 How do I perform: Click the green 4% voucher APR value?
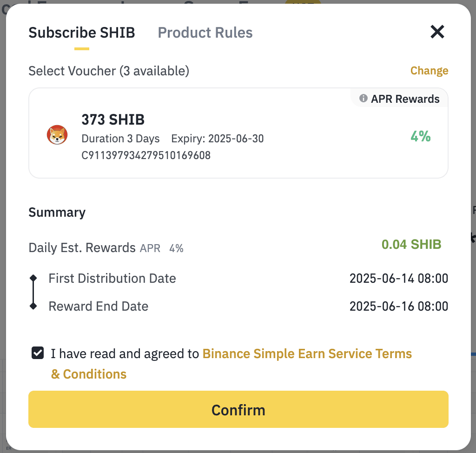pyautogui.click(x=420, y=136)
